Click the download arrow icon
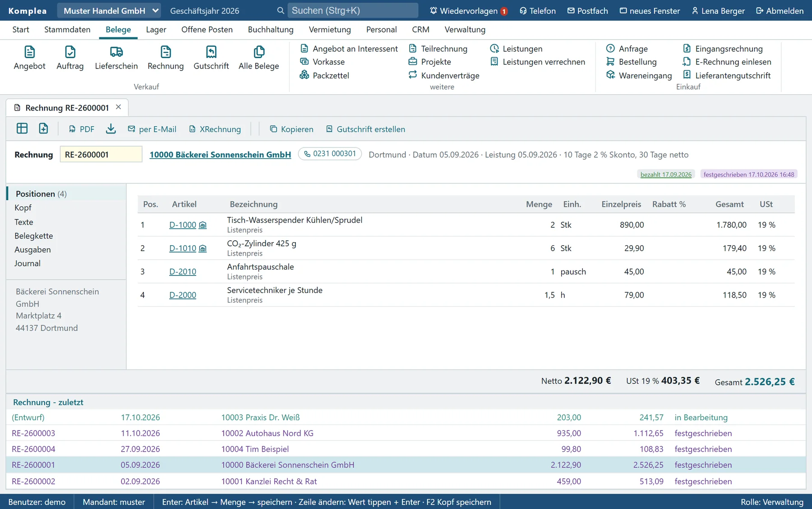 111,129
